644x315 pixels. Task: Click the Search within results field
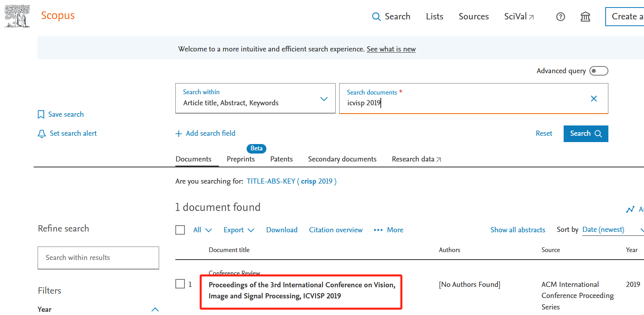click(98, 258)
